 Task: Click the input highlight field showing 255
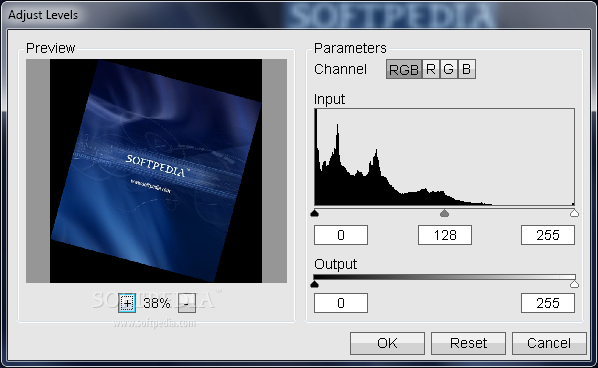(x=548, y=235)
